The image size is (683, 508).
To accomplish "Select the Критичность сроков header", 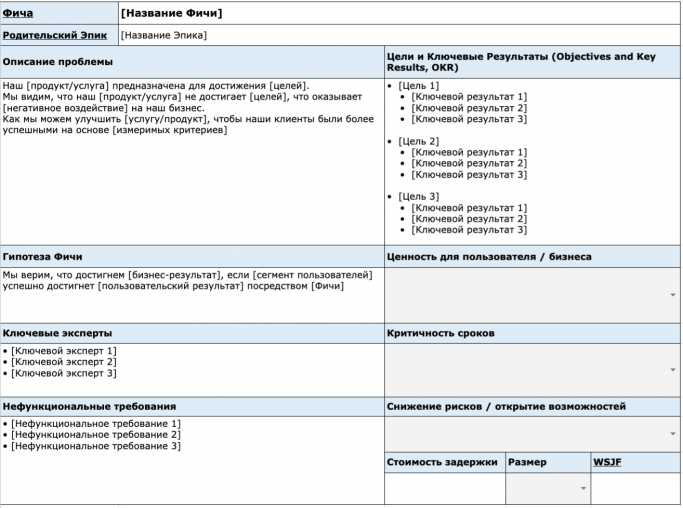I will point(532,333).
